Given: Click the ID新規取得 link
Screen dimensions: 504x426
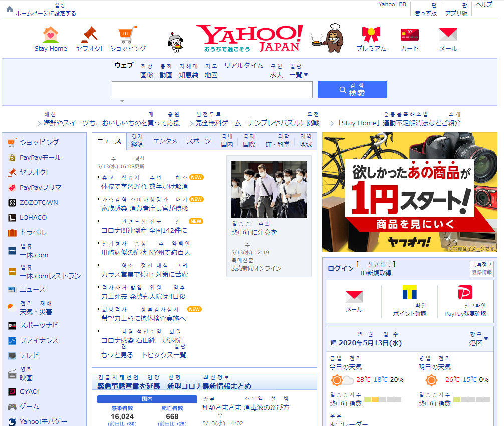Looking at the screenshot, I should [376, 273].
